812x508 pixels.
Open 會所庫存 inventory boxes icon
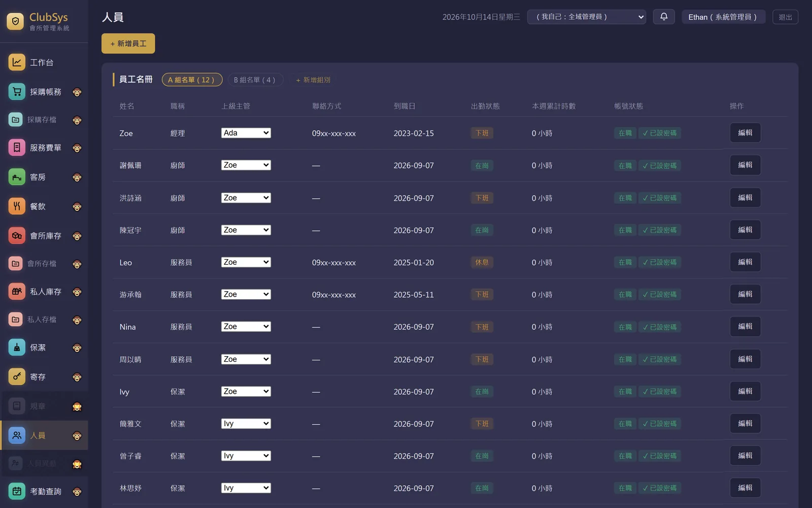tap(17, 236)
